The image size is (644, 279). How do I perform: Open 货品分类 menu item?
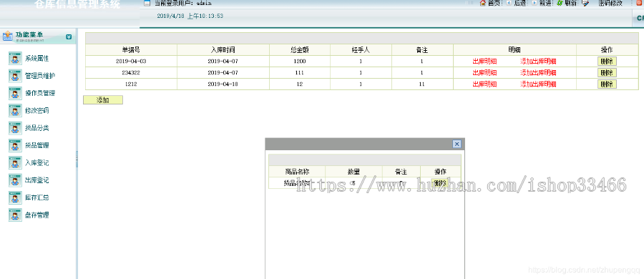pos(37,128)
